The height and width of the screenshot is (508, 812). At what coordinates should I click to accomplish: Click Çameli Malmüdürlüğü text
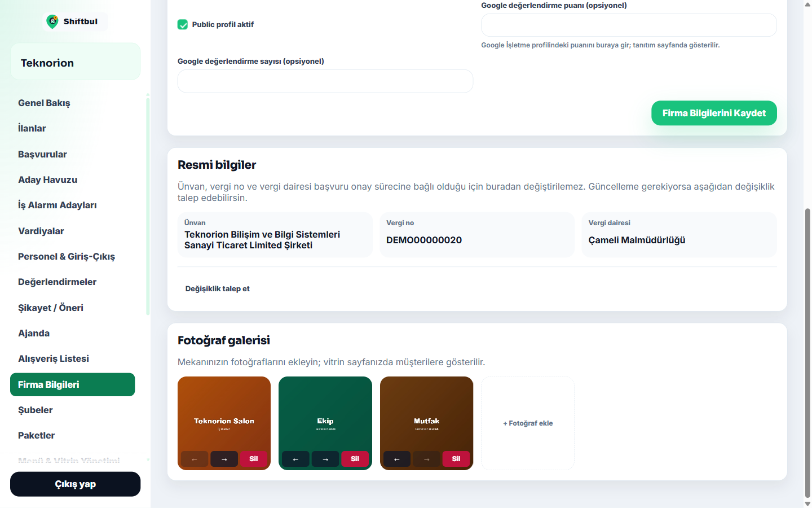[637, 240]
